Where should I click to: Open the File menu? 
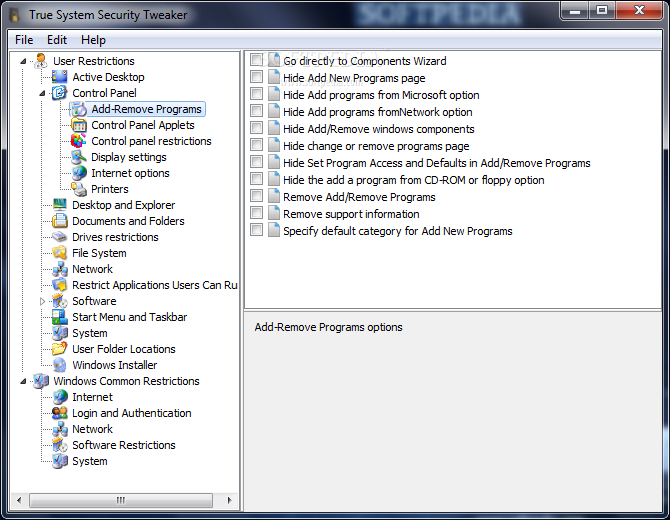click(x=24, y=40)
